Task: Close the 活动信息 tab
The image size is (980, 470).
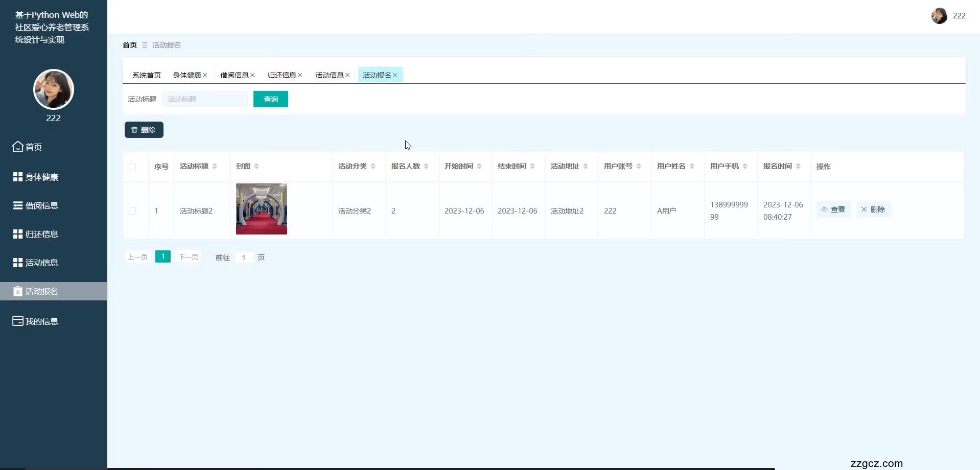Action: [348, 75]
